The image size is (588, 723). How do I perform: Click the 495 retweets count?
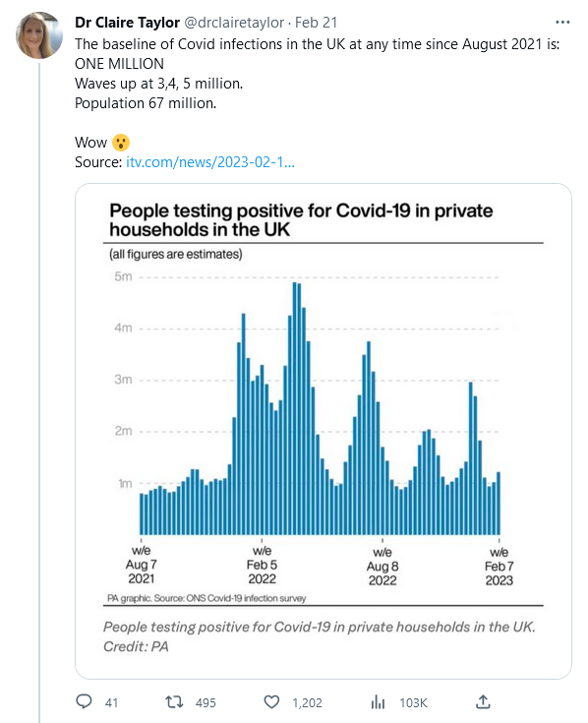(x=206, y=702)
